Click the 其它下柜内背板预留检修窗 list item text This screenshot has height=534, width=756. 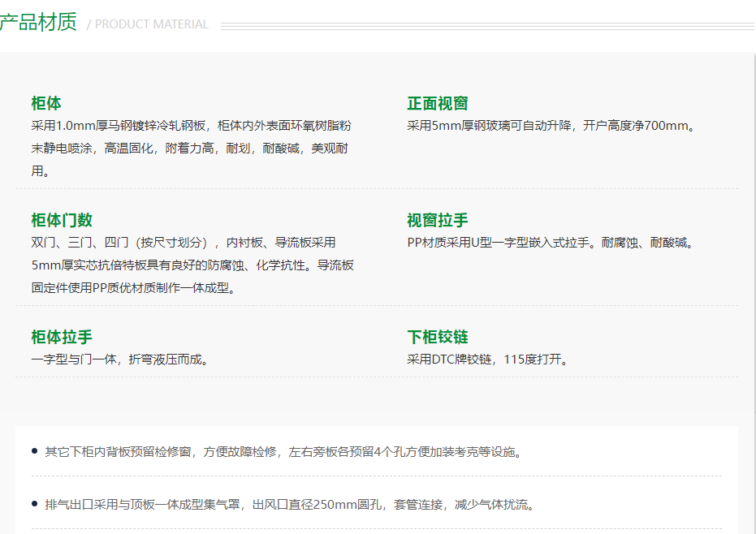tap(283, 452)
